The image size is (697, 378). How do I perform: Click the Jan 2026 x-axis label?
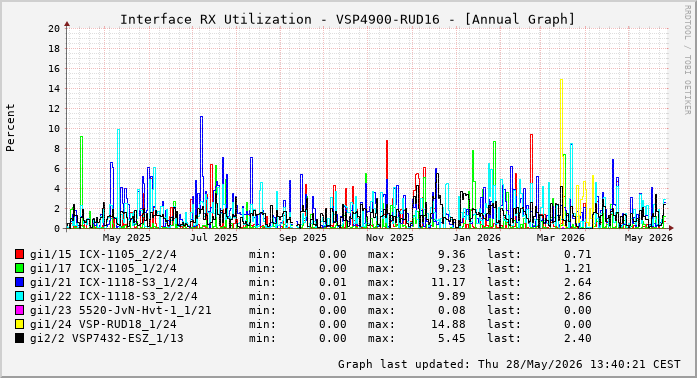(477, 238)
